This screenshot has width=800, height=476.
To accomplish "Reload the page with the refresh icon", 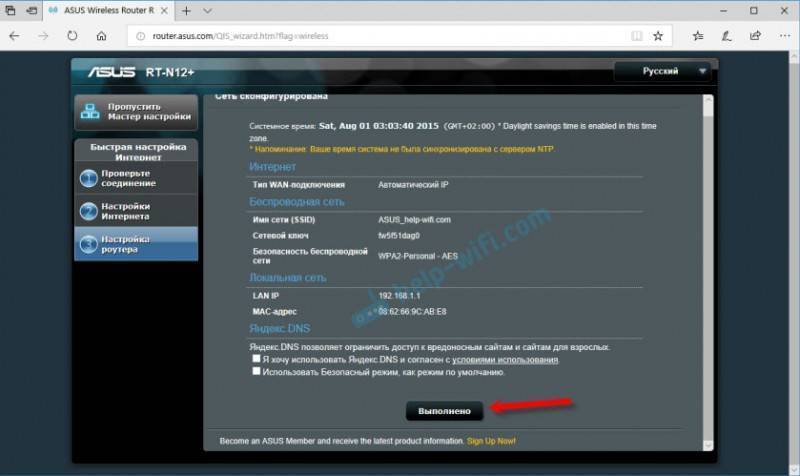I will point(72,36).
